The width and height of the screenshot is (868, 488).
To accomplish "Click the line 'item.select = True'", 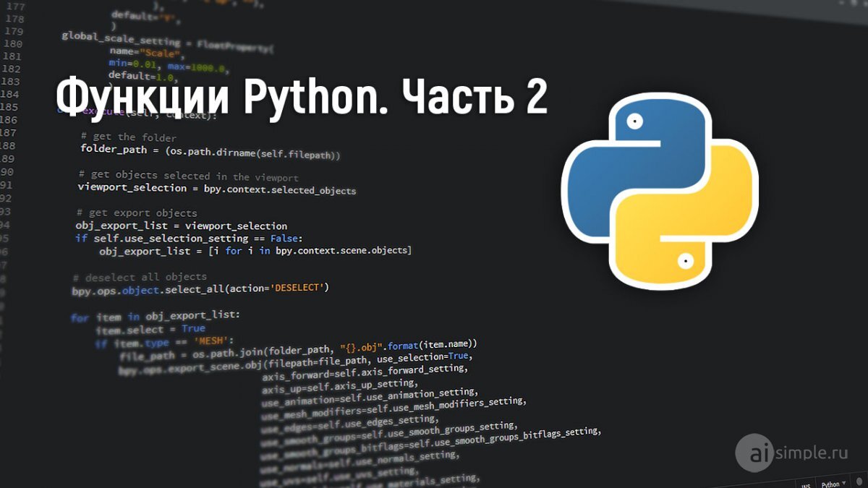I will pos(150,329).
